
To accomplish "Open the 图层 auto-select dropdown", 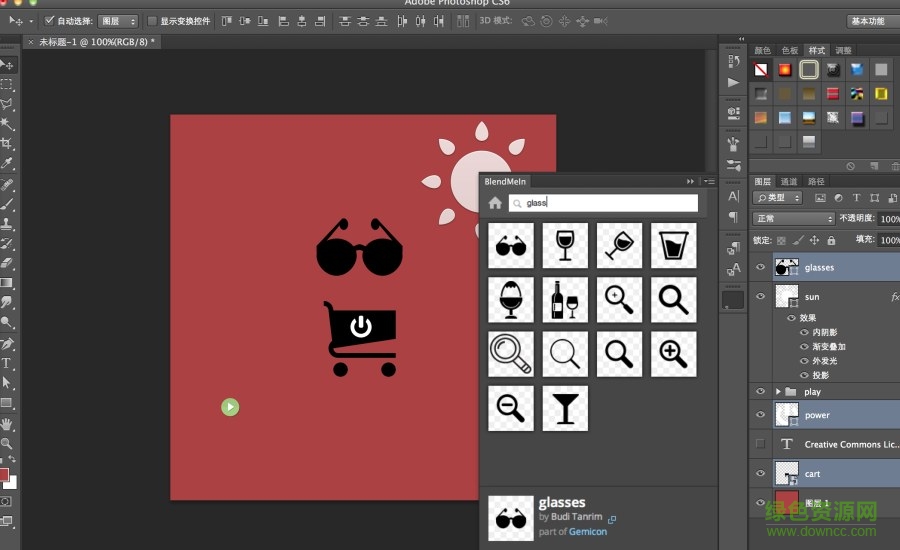I will pyautogui.click(x=118, y=20).
